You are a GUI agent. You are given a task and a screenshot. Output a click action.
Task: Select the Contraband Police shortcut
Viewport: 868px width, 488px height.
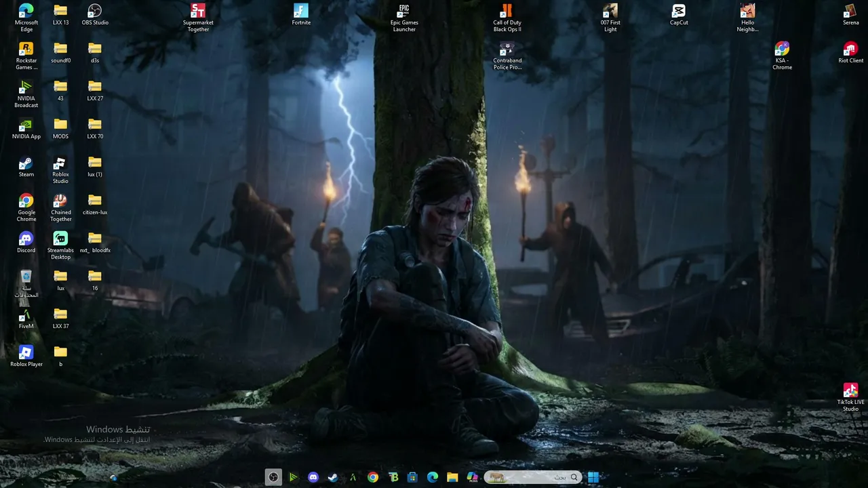(x=507, y=56)
